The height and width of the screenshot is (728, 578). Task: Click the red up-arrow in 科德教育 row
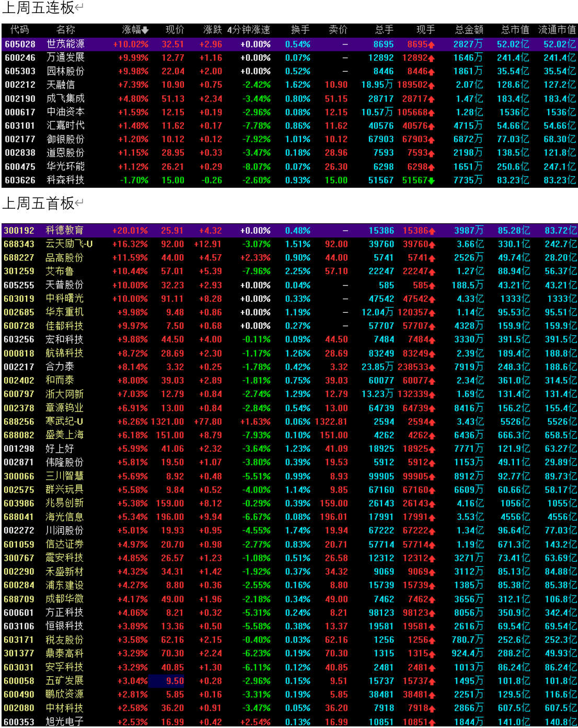click(x=432, y=231)
